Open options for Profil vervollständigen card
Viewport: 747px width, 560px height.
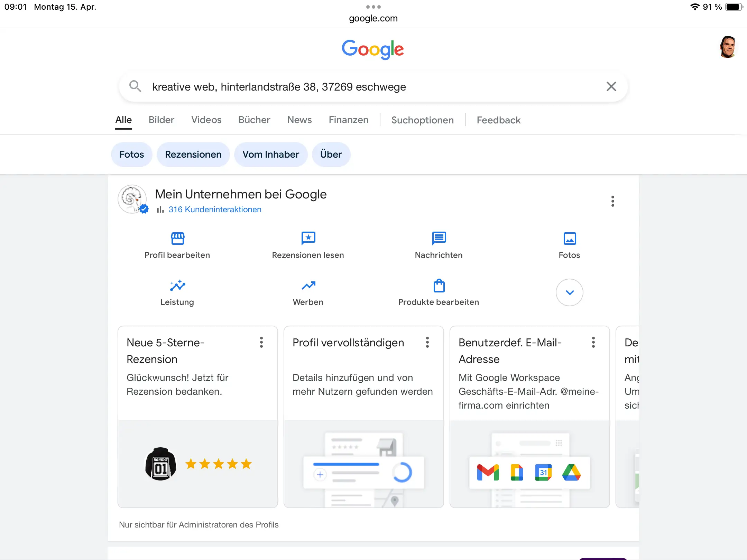click(427, 342)
